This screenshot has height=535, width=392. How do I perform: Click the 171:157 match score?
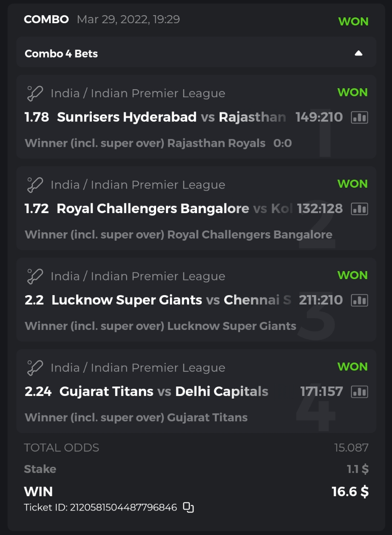(x=321, y=391)
